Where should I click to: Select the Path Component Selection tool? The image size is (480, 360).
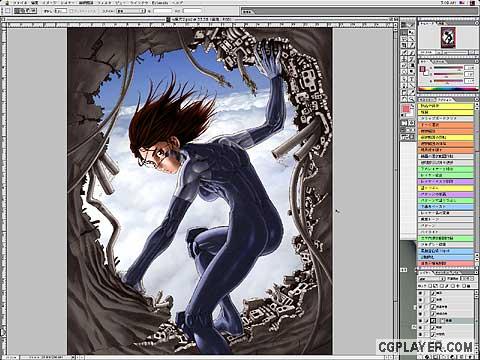pos(404,79)
